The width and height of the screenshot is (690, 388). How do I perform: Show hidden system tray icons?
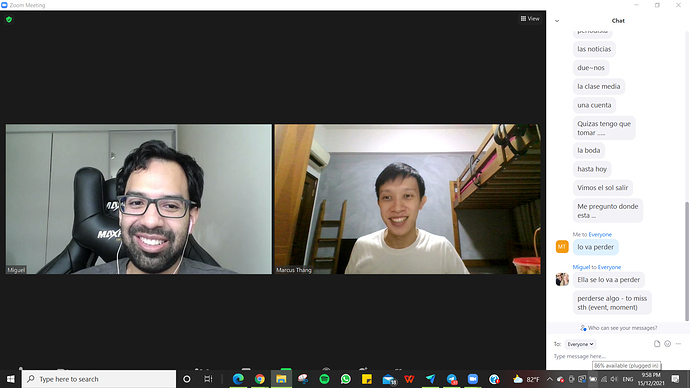coord(550,379)
